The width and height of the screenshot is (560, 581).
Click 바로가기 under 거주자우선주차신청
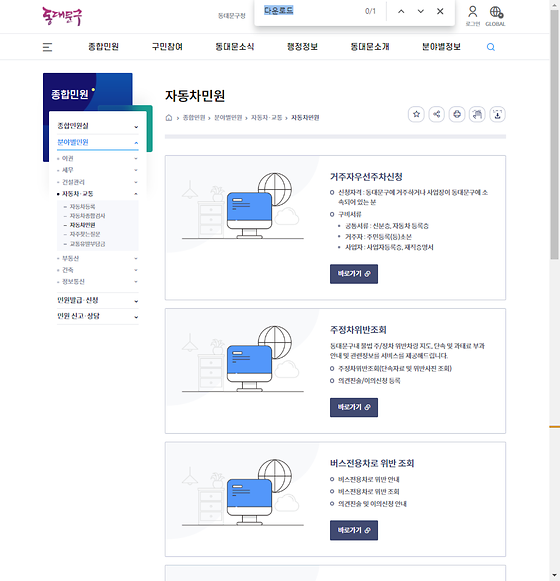pyautogui.click(x=354, y=274)
